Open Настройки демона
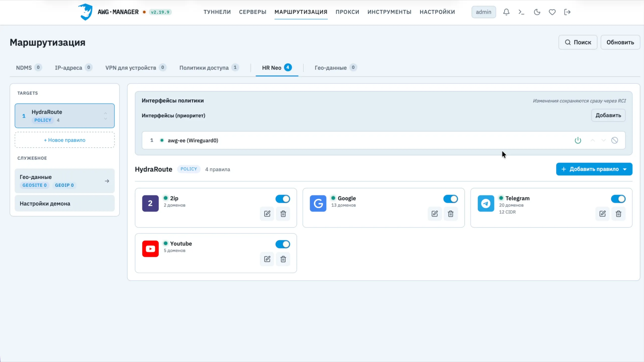Image resolution: width=644 pixels, height=362 pixels. click(65, 204)
